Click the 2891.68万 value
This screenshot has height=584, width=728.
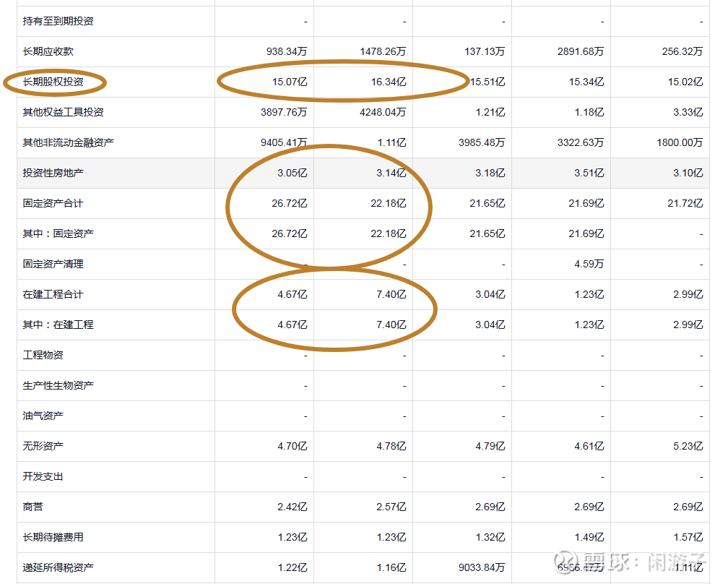click(x=582, y=52)
